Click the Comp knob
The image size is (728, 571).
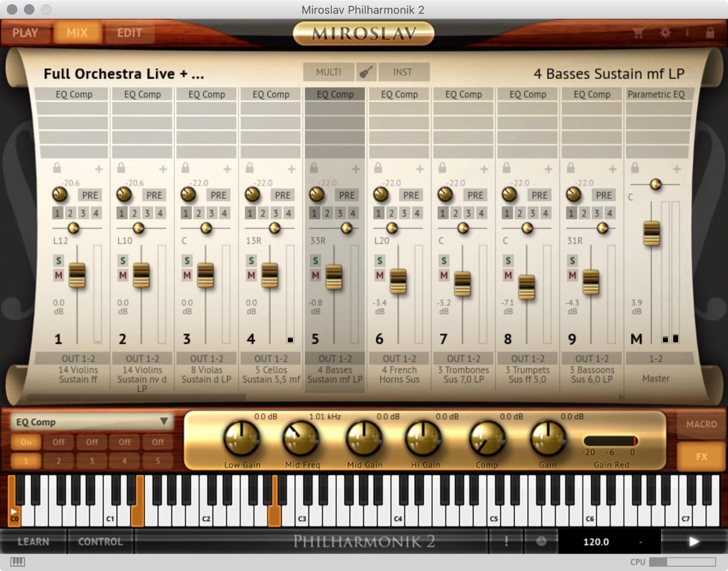(486, 439)
